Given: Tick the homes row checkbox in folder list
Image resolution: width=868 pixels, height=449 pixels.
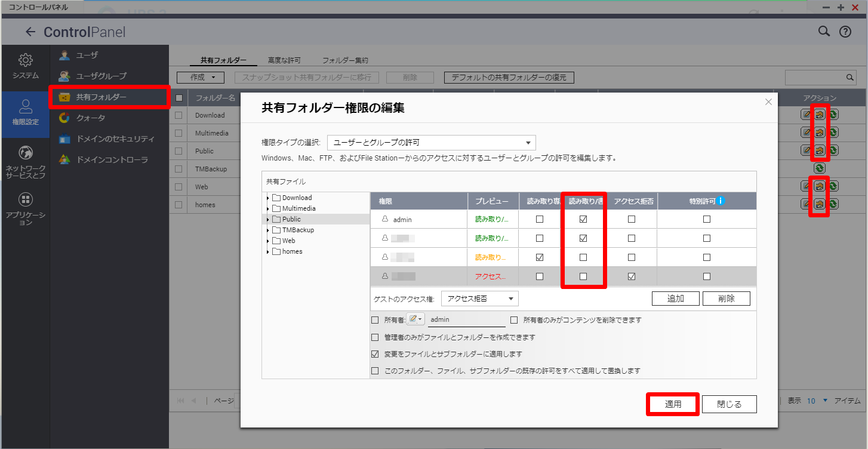Looking at the screenshot, I should (178, 205).
